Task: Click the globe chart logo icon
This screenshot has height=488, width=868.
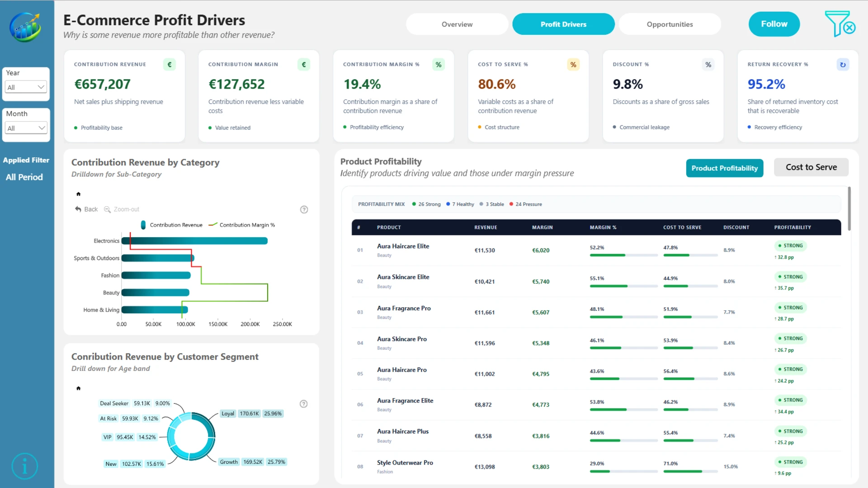Action: point(26,27)
